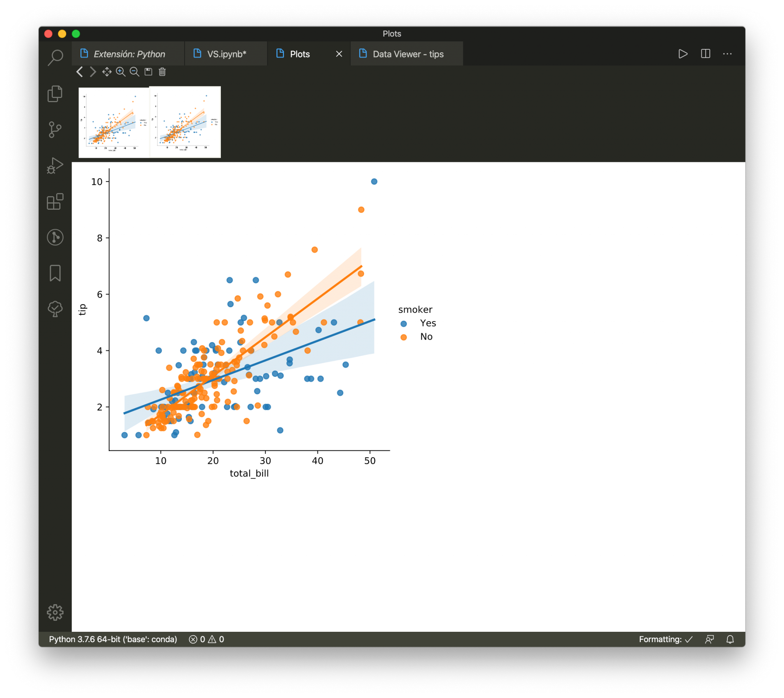Open the Search icon in activity bar
The height and width of the screenshot is (698, 784).
click(x=55, y=57)
